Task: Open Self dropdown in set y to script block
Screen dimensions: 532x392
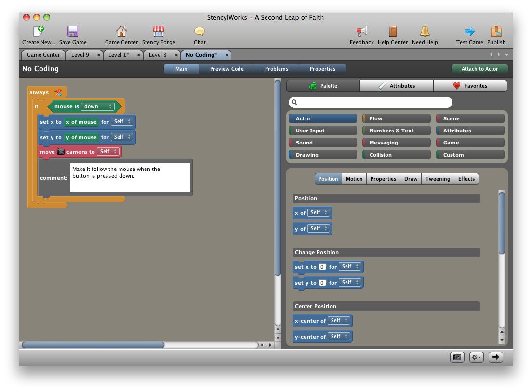Action: point(122,137)
